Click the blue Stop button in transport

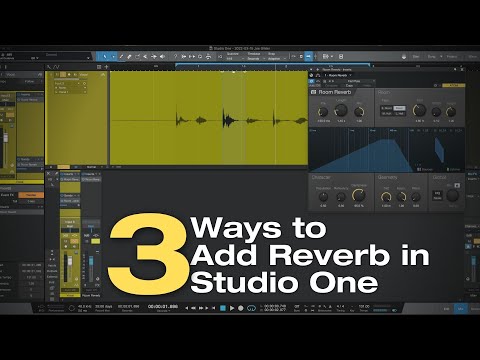[x=223, y=308]
